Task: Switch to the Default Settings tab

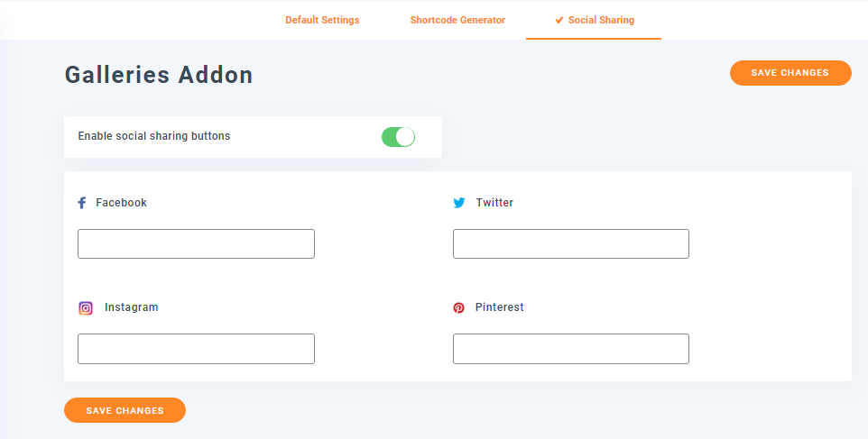Action: pyautogui.click(x=322, y=20)
